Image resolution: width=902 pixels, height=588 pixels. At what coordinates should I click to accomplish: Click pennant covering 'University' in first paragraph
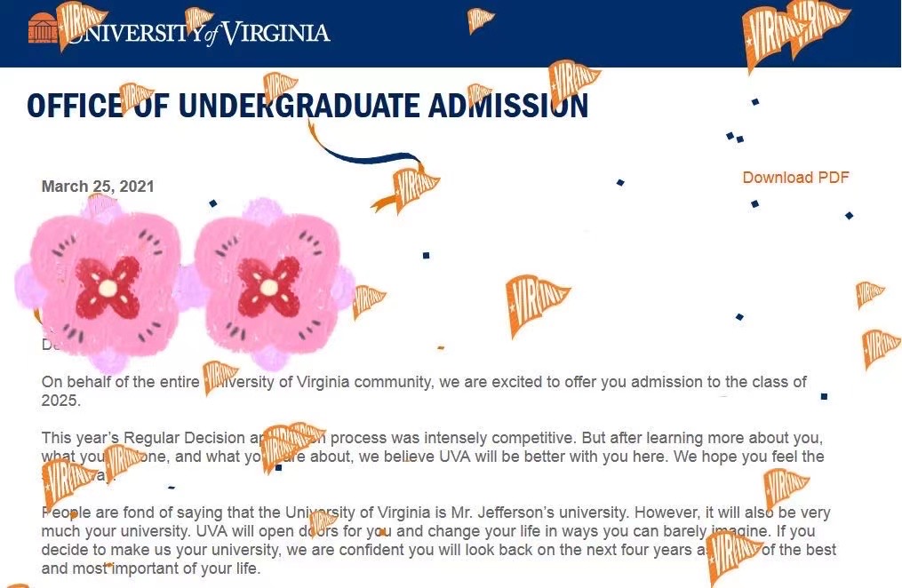click(x=219, y=376)
